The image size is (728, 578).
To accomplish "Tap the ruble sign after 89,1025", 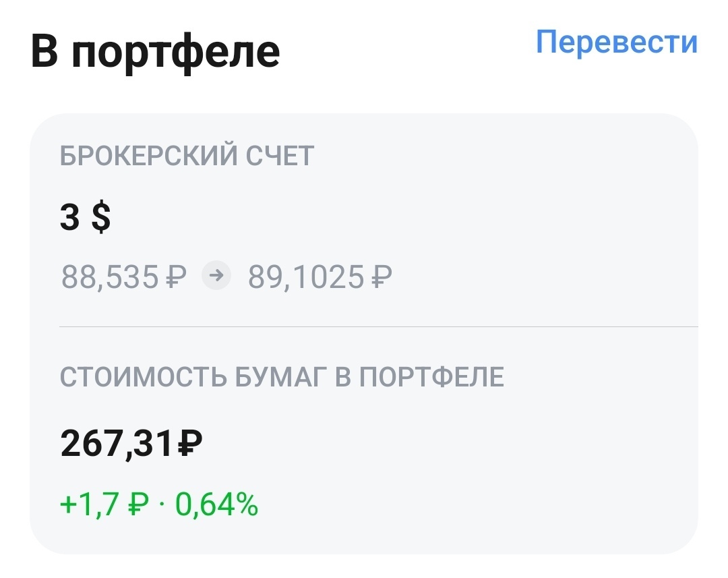I will 382,276.
